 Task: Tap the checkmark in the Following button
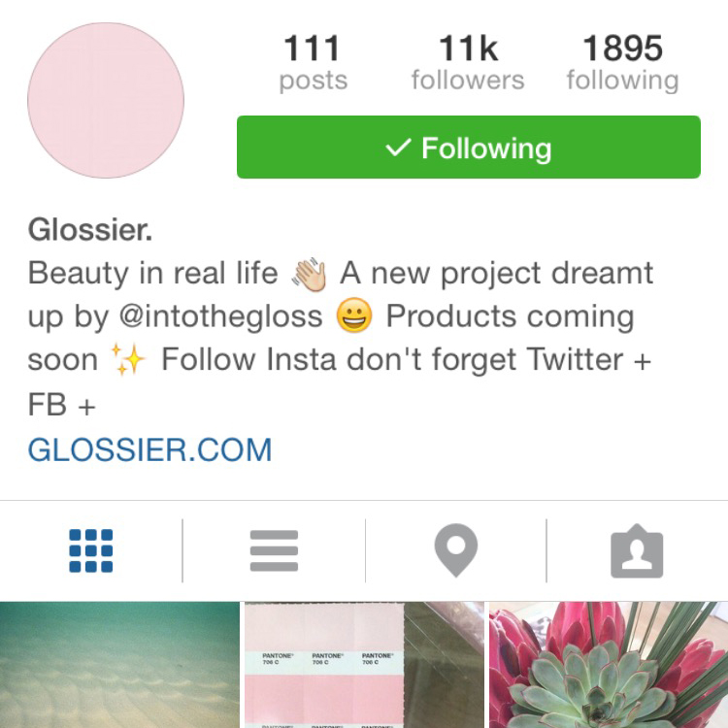click(x=398, y=148)
